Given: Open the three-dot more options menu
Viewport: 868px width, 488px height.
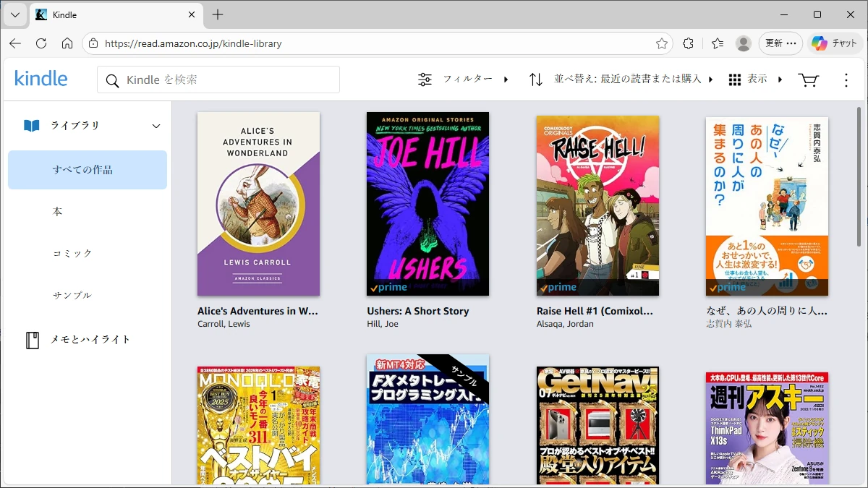Looking at the screenshot, I should pyautogui.click(x=846, y=80).
